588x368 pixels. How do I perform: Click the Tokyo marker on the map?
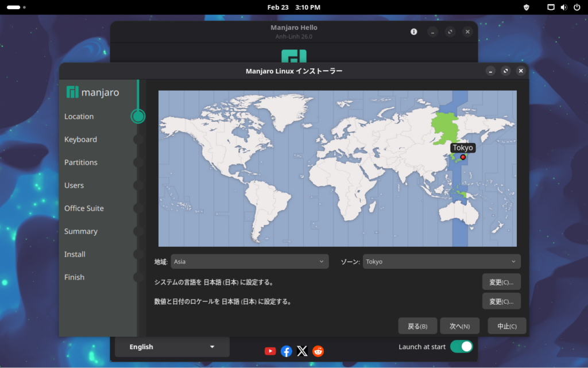(x=463, y=157)
